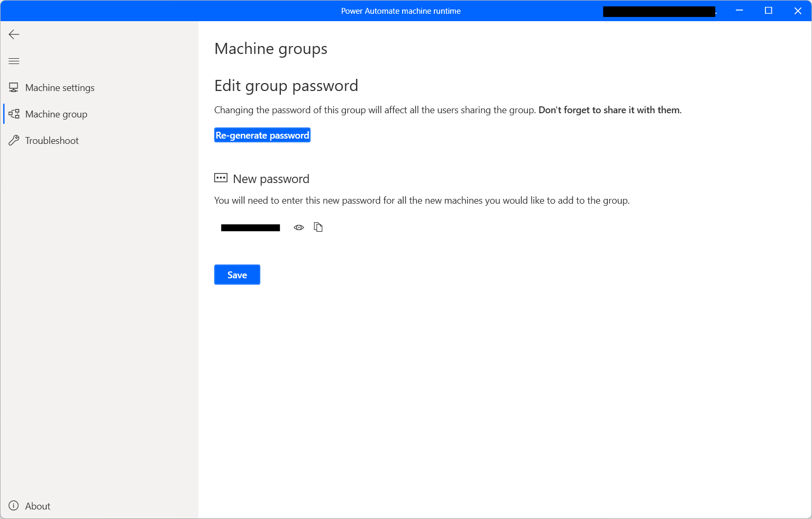This screenshot has height=519, width=812.
Task: Open the Troubleshoot page
Action: [x=99, y=141]
